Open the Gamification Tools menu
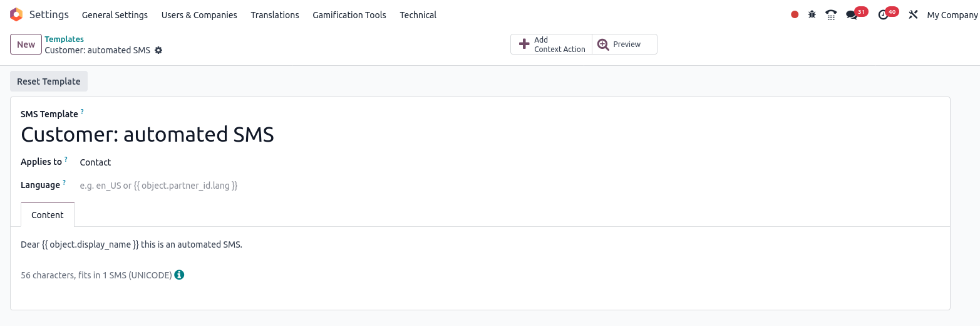980x326 pixels. [349, 15]
